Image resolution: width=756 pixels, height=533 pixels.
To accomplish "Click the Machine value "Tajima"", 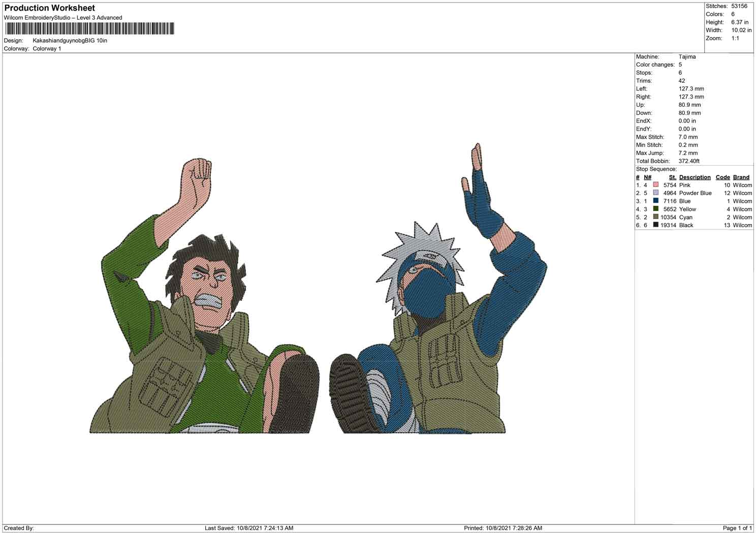I will [687, 57].
